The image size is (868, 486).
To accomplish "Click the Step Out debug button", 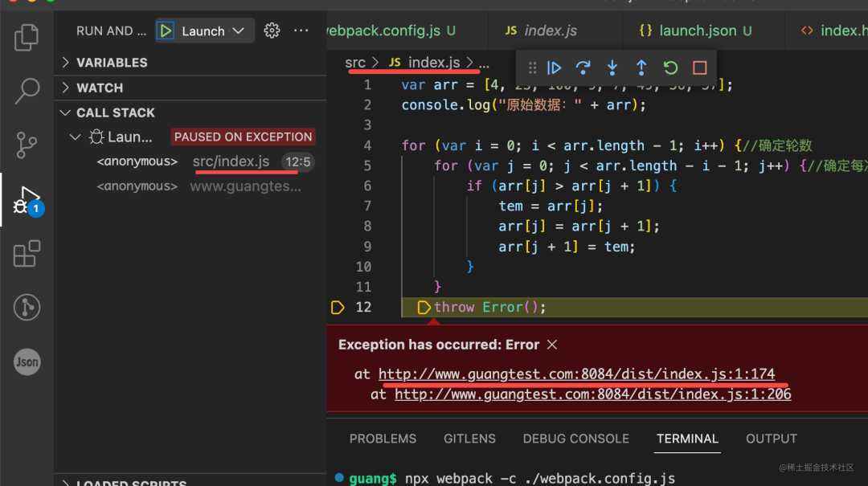I will tap(641, 68).
